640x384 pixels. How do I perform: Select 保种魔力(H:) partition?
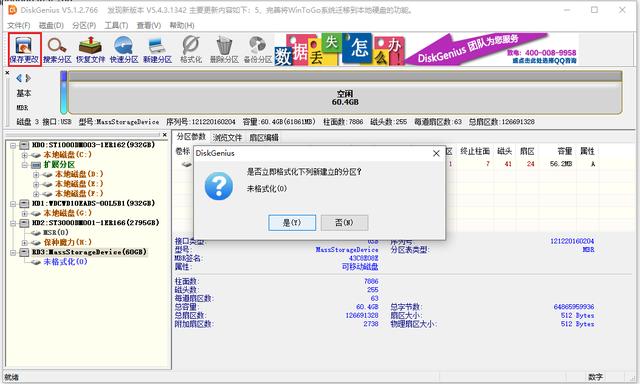(68, 242)
